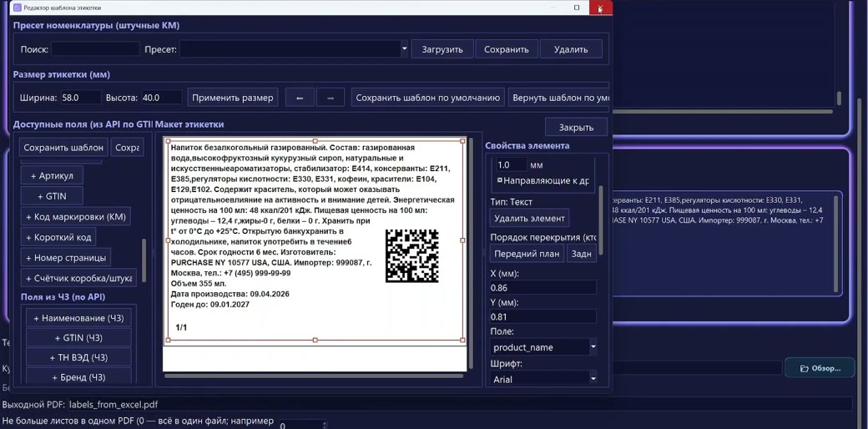Click the folder Обзор... button in background window
The image size is (868, 429).
click(820, 368)
